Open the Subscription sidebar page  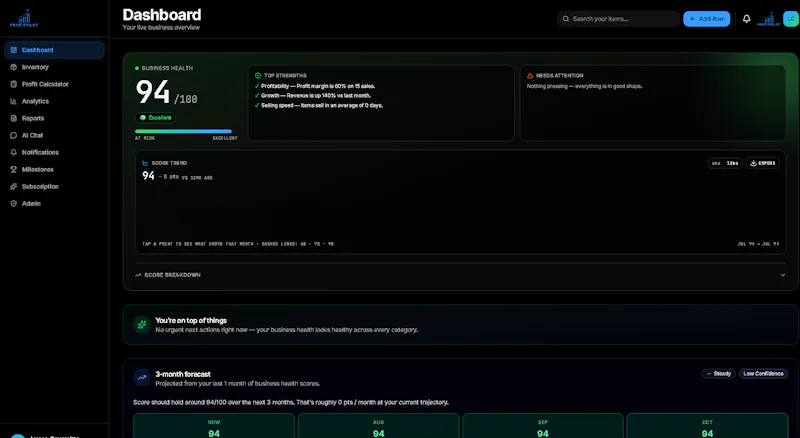pyautogui.click(x=54, y=186)
